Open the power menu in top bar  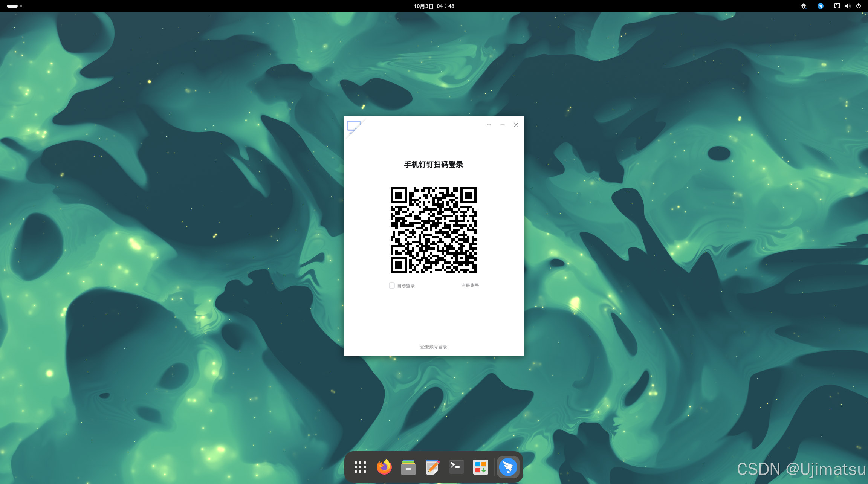(859, 6)
